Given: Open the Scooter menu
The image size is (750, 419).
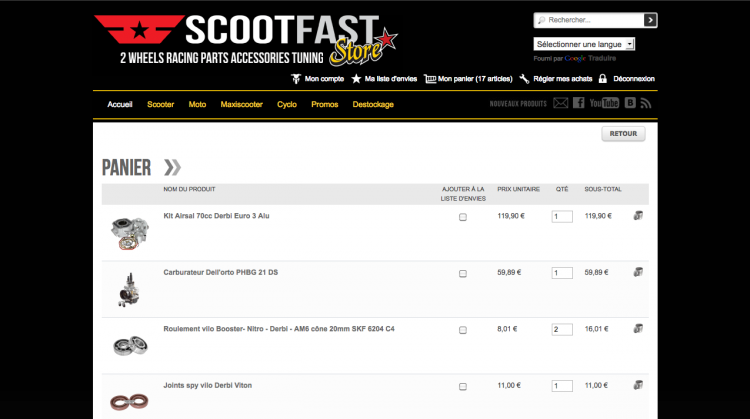Looking at the screenshot, I should point(160,104).
